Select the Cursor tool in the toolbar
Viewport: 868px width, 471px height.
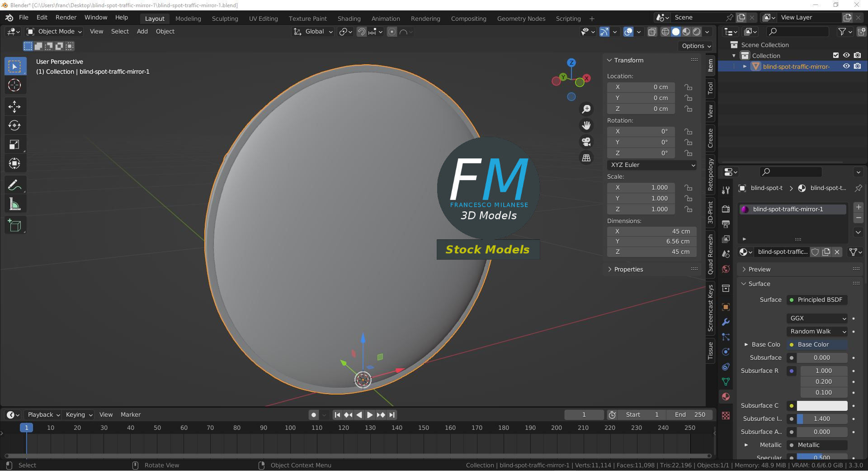(14, 85)
